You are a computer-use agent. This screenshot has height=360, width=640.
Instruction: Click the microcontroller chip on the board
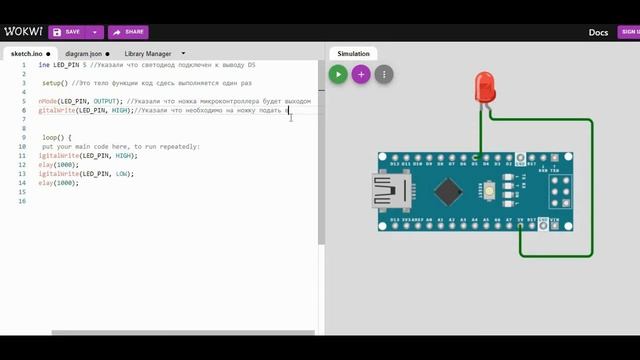point(448,191)
